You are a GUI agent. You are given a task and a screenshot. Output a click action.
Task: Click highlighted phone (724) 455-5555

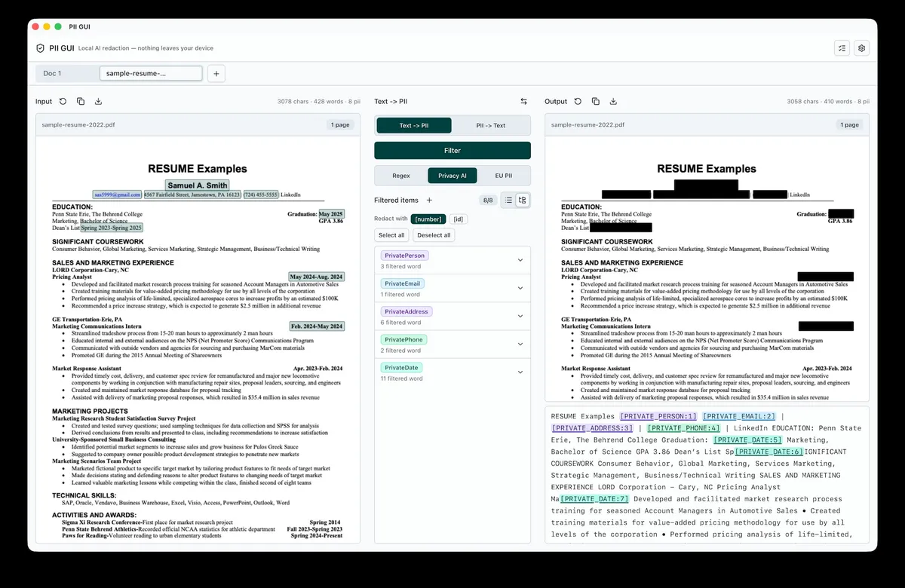pos(261,194)
